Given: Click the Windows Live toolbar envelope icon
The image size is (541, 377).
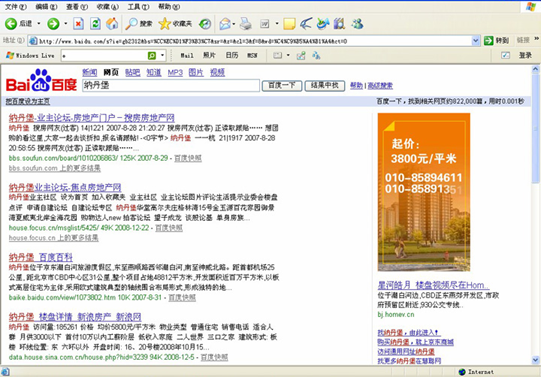Looking at the screenshot, I should (x=278, y=55).
